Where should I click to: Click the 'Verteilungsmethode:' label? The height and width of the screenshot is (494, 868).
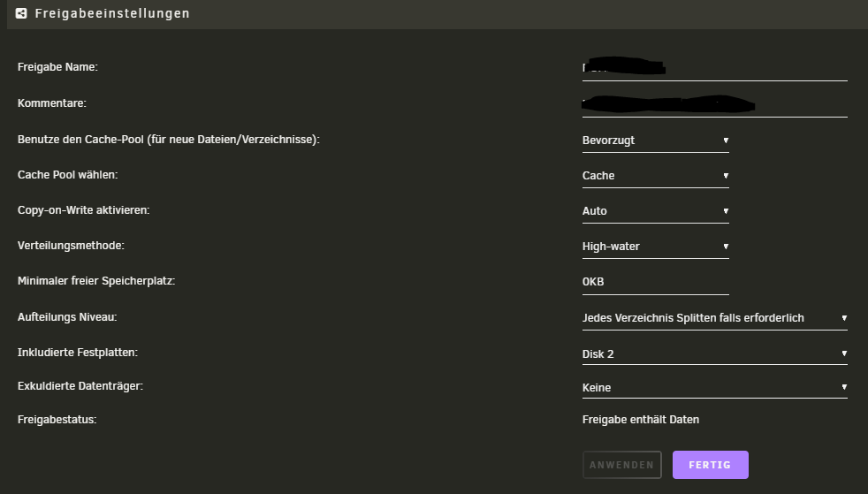[x=71, y=246]
